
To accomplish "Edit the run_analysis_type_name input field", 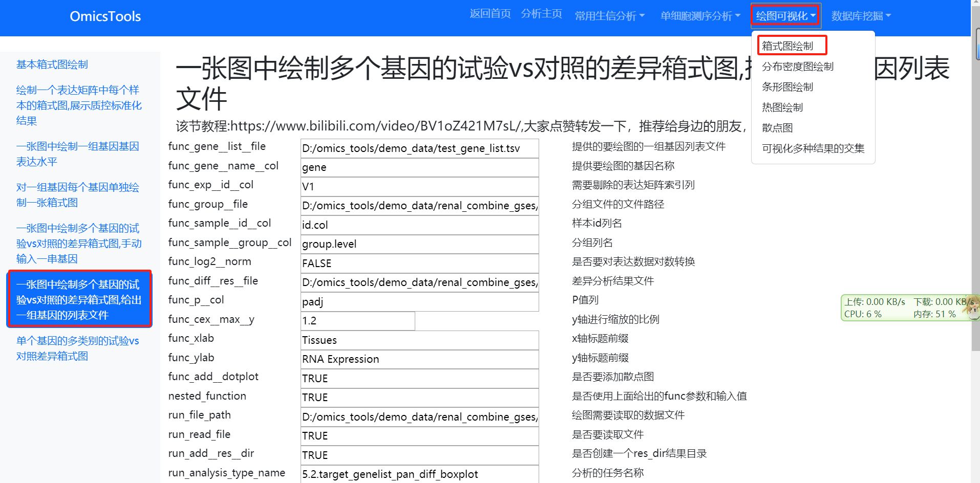I will [419, 474].
